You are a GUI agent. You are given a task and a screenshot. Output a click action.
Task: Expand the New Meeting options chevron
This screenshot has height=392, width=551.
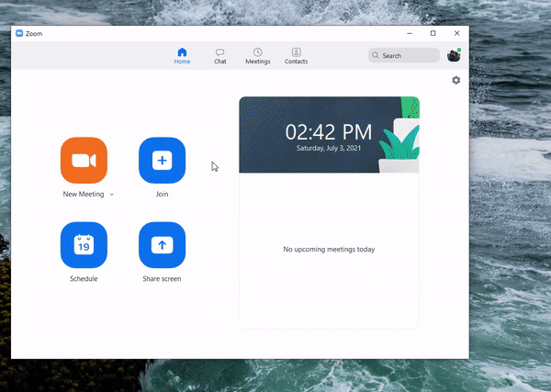coord(112,195)
